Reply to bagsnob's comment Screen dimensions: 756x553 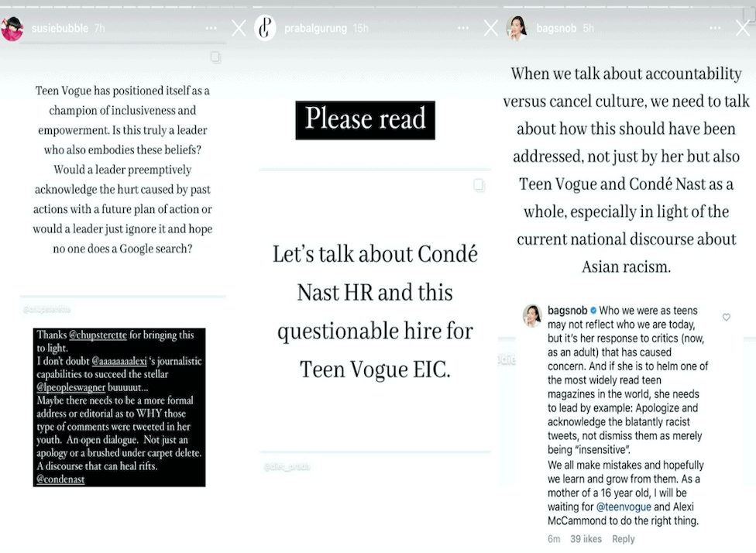click(624, 539)
